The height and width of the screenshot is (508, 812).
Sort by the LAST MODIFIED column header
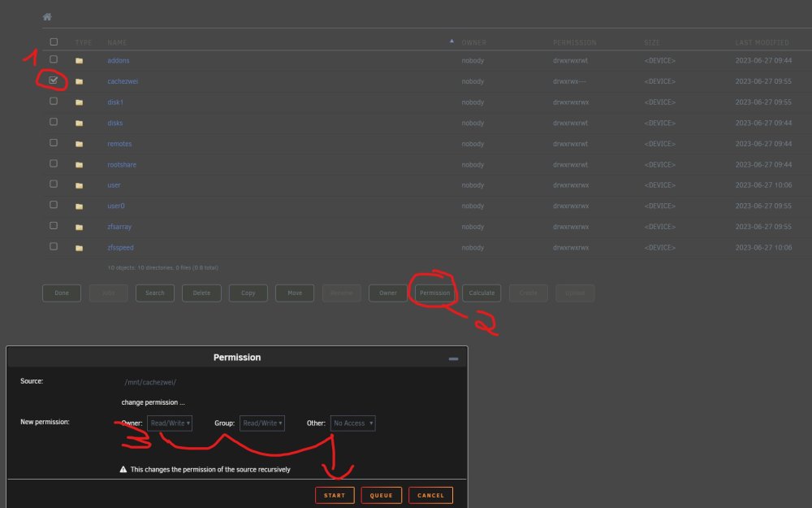click(762, 42)
